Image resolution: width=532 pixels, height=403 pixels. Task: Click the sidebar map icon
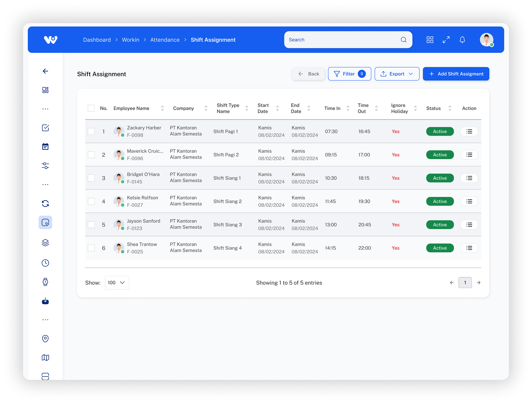[45, 358]
